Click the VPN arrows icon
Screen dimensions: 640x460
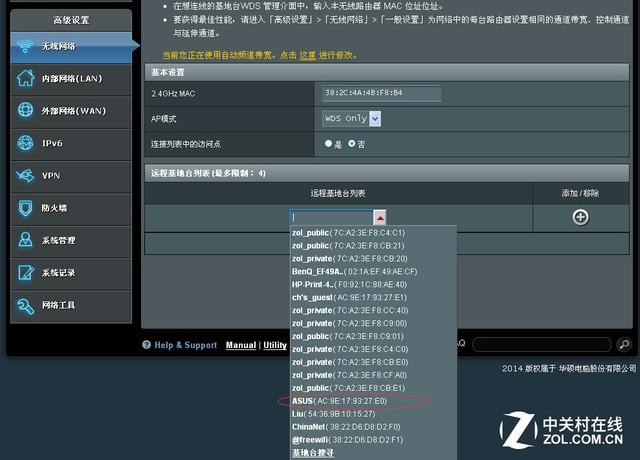coord(25,176)
